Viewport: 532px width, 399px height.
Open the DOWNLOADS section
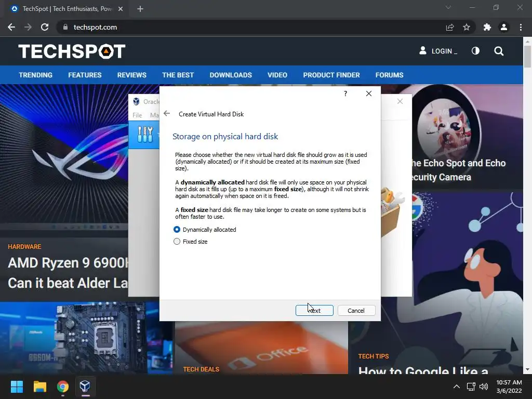(x=231, y=75)
